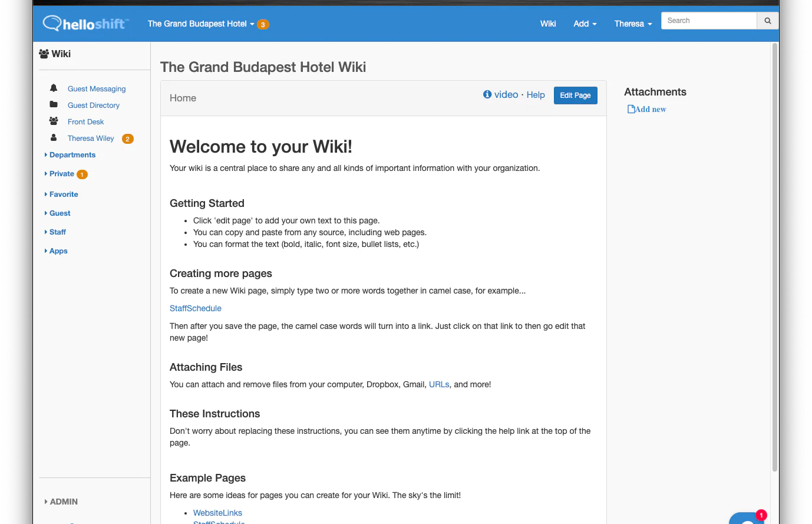This screenshot has height=524, width=812.
Task: Open the WebsiteLinks example page
Action: click(x=217, y=513)
